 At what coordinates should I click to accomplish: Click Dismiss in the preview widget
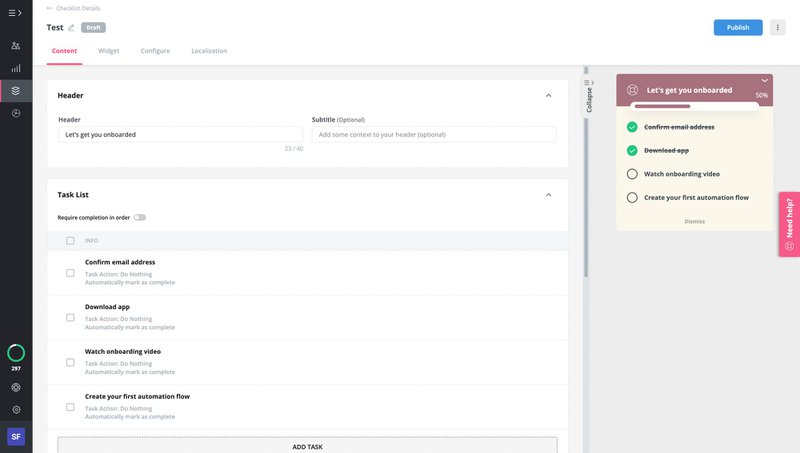pyautogui.click(x=694, y=221)
